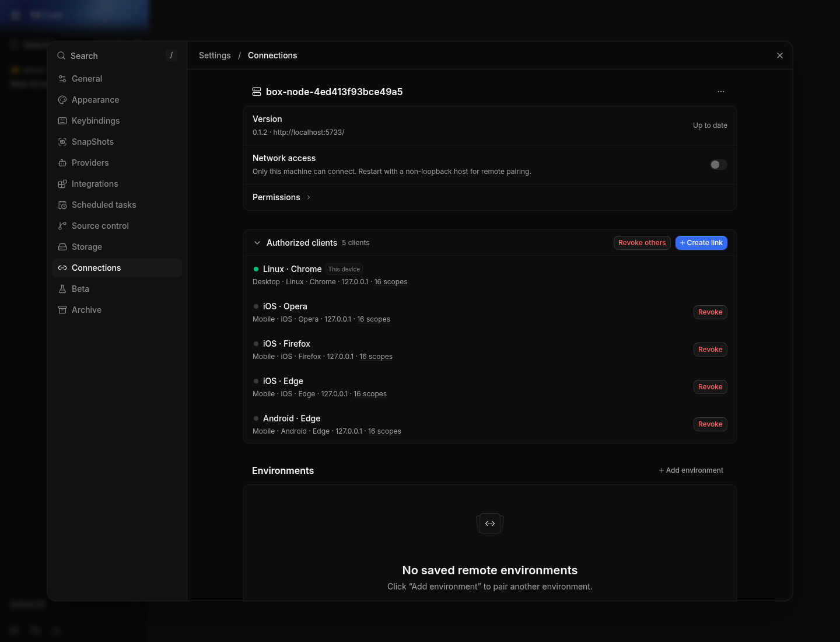Screen dimensions: 840x642
Task: Open the General settings section
Action: click(x=117, y=79)
